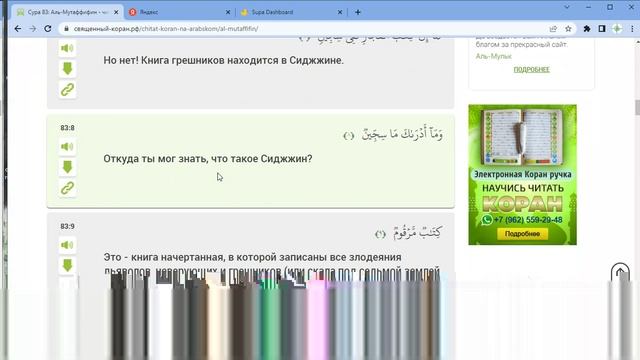Play audio for verse 83:8
Viewport: 640px width, 360px height.
[x=67, y=147]
